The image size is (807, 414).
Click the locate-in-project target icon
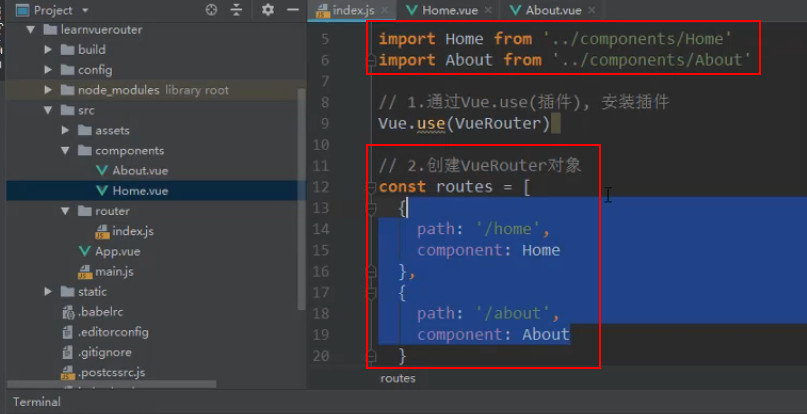[211, 10]
